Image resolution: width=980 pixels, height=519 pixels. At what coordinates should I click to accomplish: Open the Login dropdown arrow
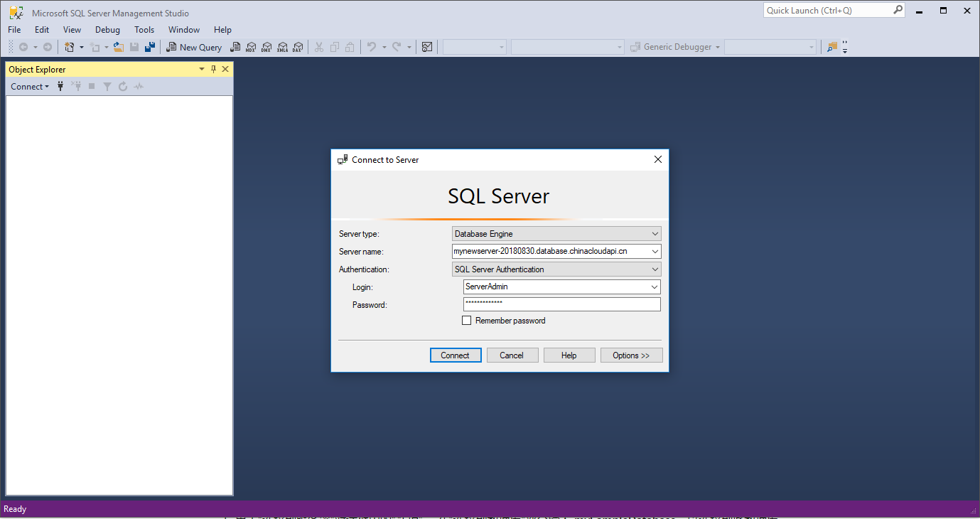[655, 287]
